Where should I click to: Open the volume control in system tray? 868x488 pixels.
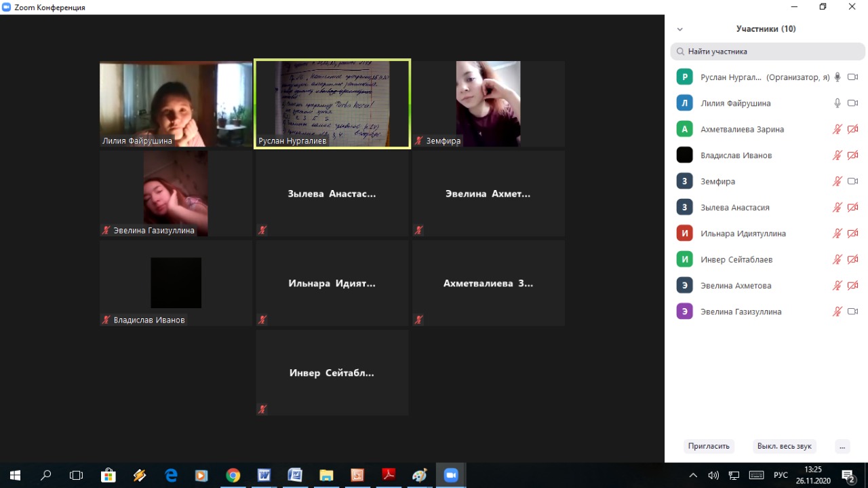[x=713, y=475]
